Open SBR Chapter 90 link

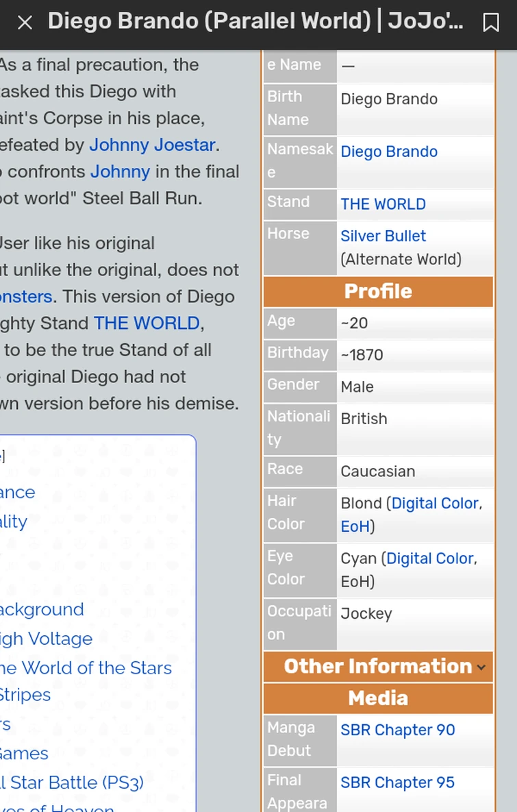click(x=397, y=730)
